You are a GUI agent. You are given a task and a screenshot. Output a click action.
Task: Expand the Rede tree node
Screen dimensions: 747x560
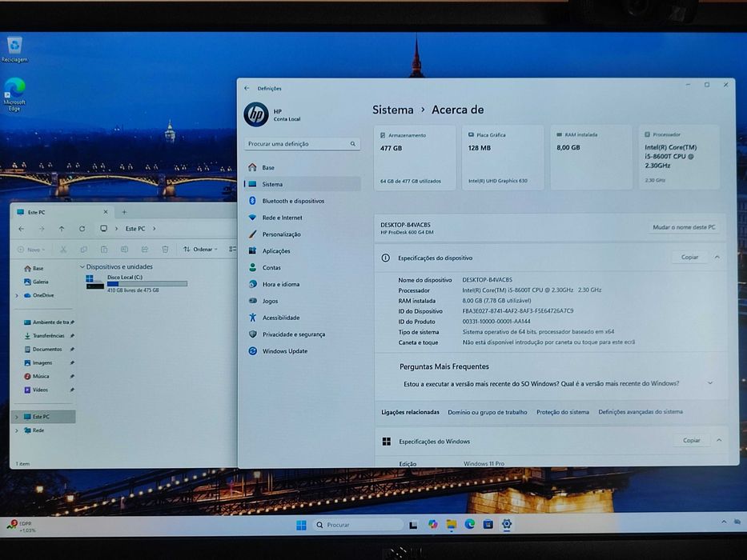(17, 430)
